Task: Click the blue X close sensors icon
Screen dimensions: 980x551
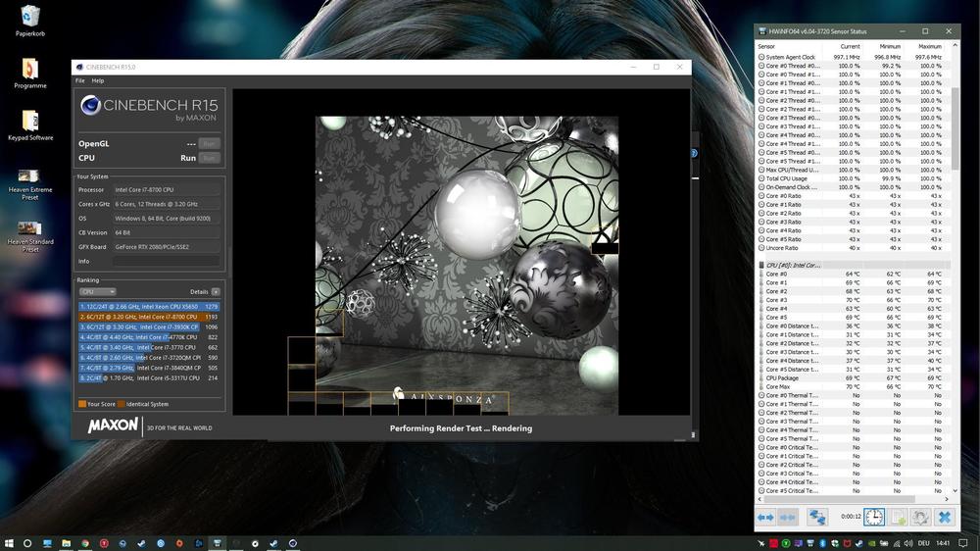Action: point(944,517)
